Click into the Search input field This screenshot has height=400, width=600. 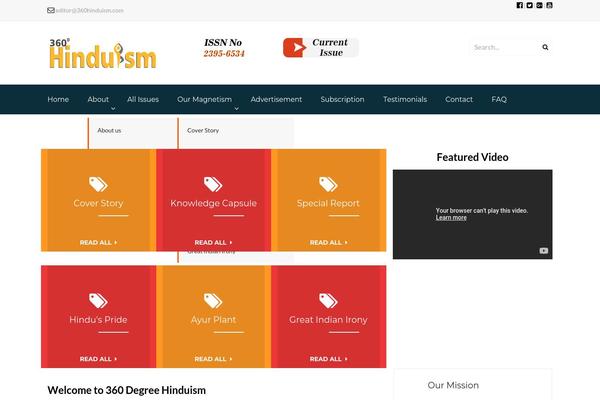coord(504,47)
